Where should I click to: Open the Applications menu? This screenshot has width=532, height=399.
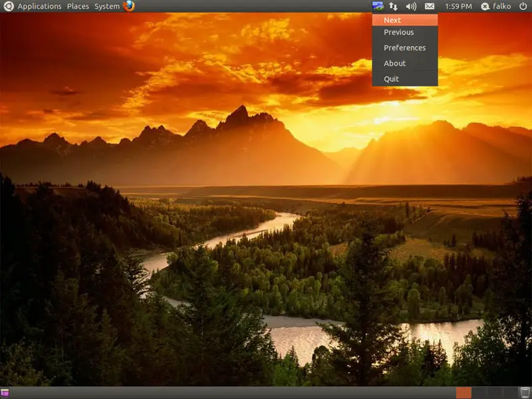[40, 6]
